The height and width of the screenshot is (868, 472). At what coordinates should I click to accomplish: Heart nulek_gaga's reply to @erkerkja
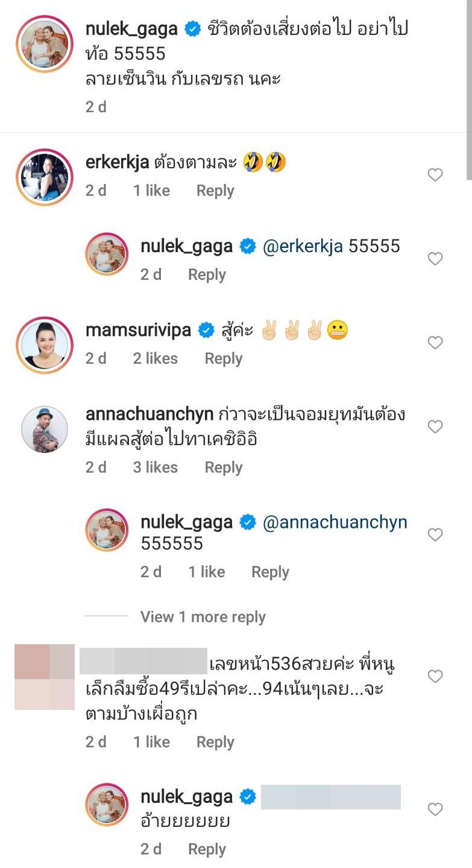435,259
